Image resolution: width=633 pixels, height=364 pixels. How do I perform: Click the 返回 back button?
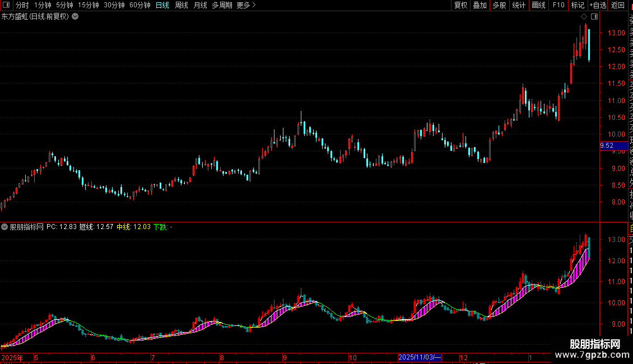click(618, 5)
